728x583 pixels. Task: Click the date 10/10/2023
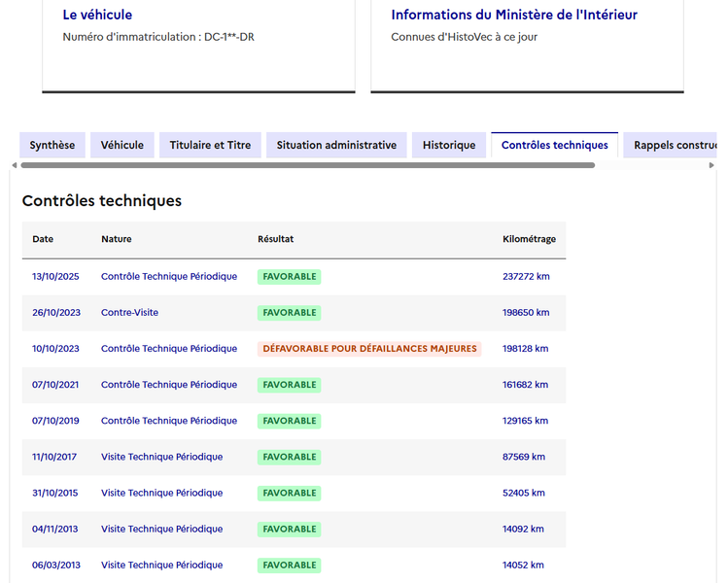coord(55,349)
